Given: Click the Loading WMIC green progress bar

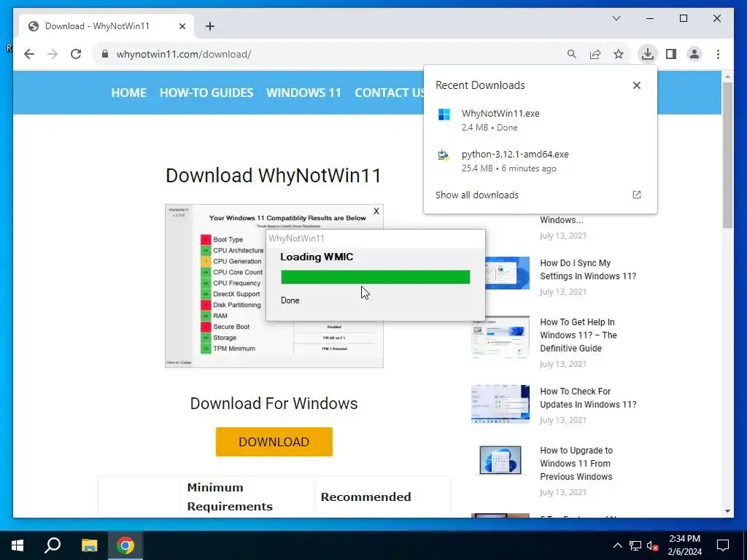Looking at the screenshot, I should tap(376, 277).
